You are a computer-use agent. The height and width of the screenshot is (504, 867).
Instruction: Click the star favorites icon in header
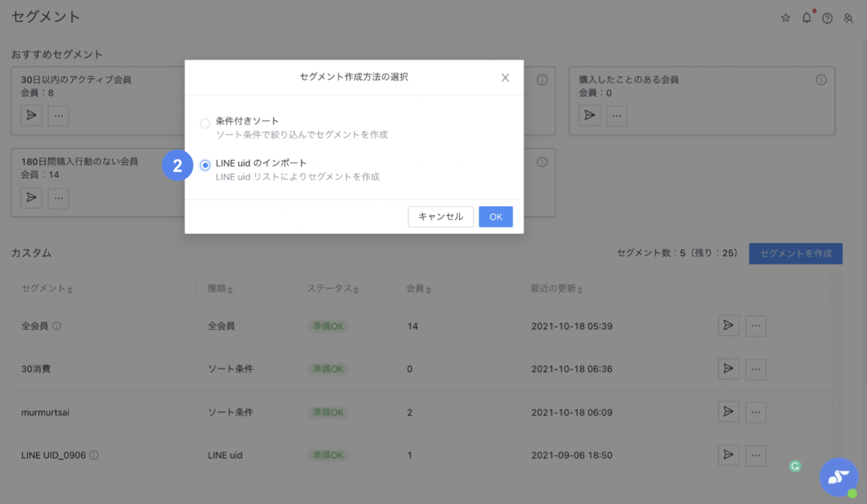(786, 18)
